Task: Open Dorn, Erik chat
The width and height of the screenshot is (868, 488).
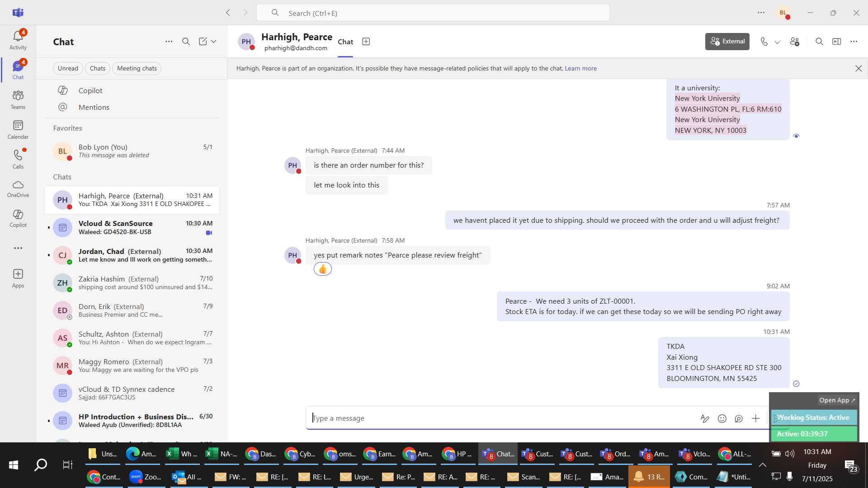Action: tap(132, 310)
